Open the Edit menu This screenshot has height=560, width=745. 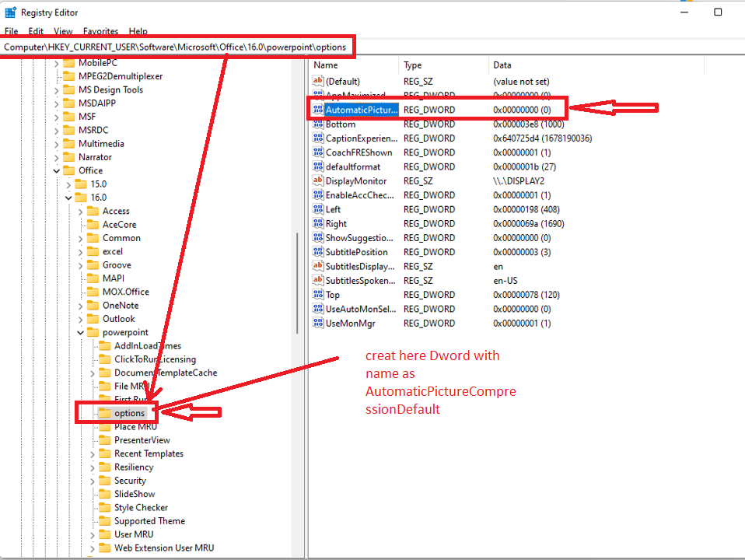(x=36, y=31)
